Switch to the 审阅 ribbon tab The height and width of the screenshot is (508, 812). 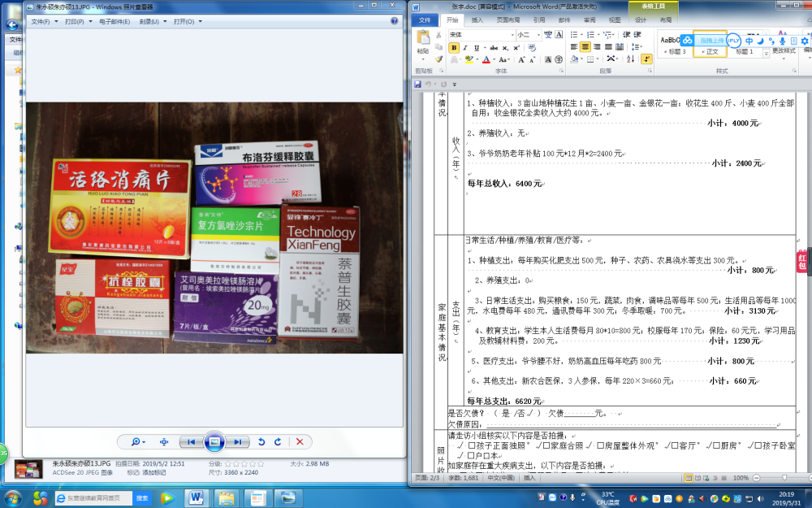click(x=590, y=20)
